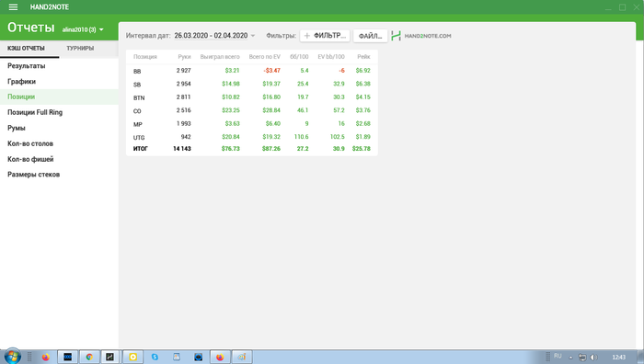Image resolution: width=644 pixels, height=364 pixels.
Task: Sort by the Рейк column header
Action: pos(364,57)
